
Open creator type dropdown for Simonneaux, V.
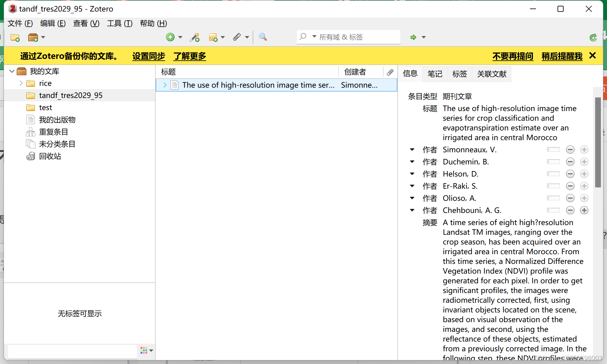(x=412, y=150)
